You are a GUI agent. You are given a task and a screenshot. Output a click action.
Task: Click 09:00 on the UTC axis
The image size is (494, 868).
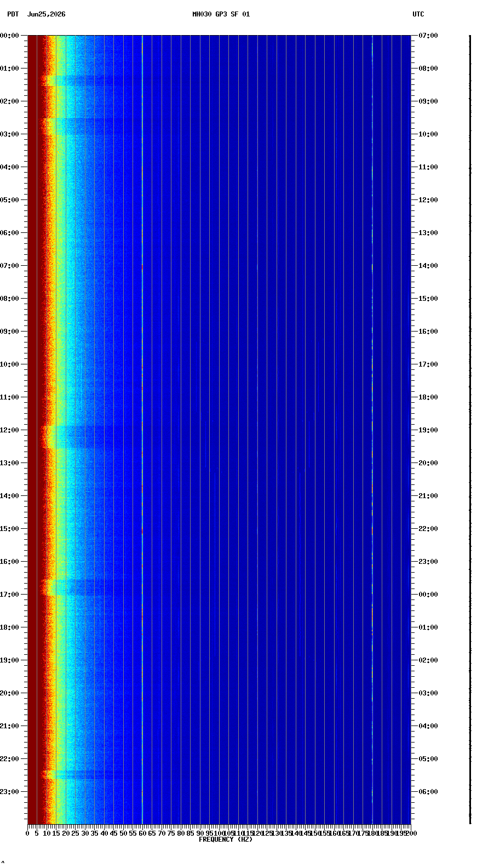[428, 101]
